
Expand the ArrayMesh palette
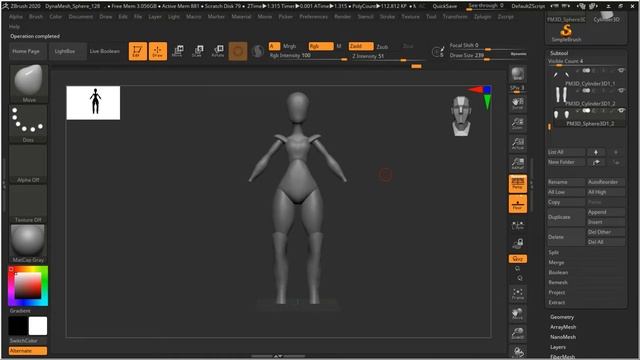[x=563, y=327]
